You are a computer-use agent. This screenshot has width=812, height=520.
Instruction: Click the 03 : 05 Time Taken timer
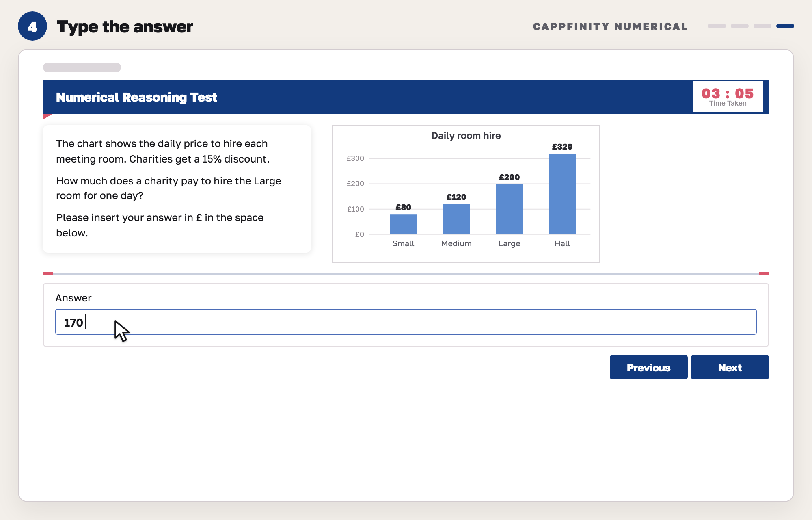tap(728, 97)
